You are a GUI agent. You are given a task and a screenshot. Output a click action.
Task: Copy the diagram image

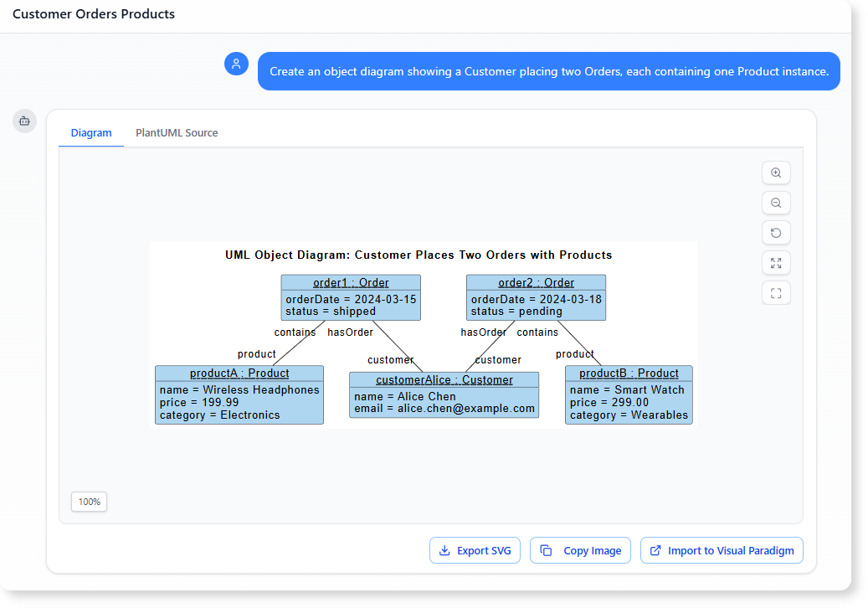click(x=580, y=550)
